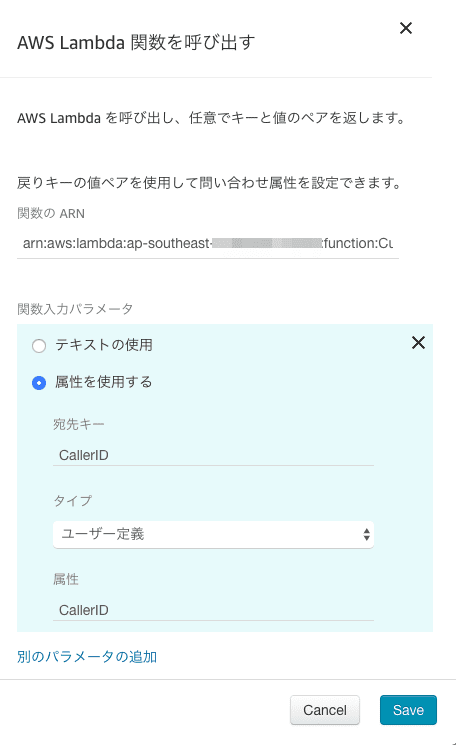This screenshot has height=745, width=456.
Task: Click the 戻りキーの値ペア explanation text
Action: click(x=209, y=182)
